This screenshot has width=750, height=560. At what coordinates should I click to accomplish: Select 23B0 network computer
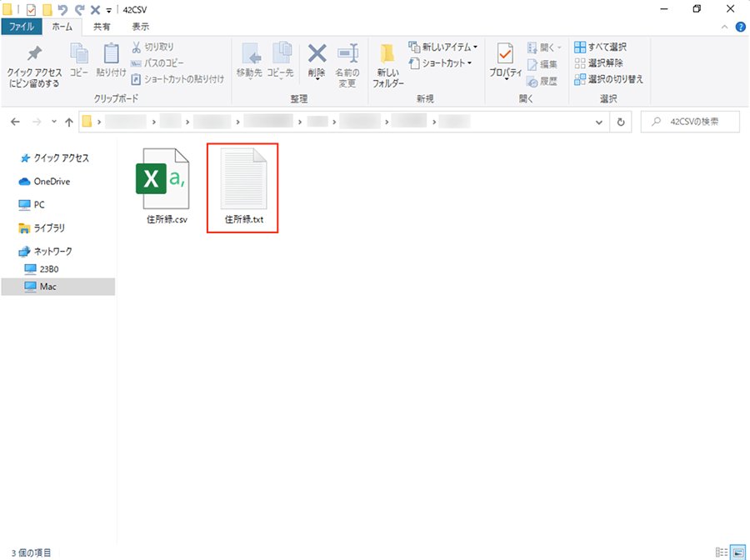[42, 269]
